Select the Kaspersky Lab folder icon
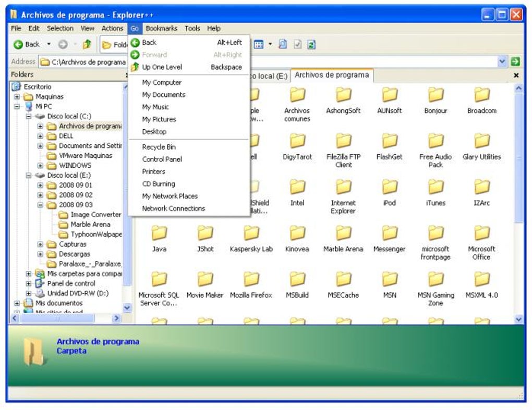The height and width of the screenshot is (410, 532). click(x=251, y=233)
